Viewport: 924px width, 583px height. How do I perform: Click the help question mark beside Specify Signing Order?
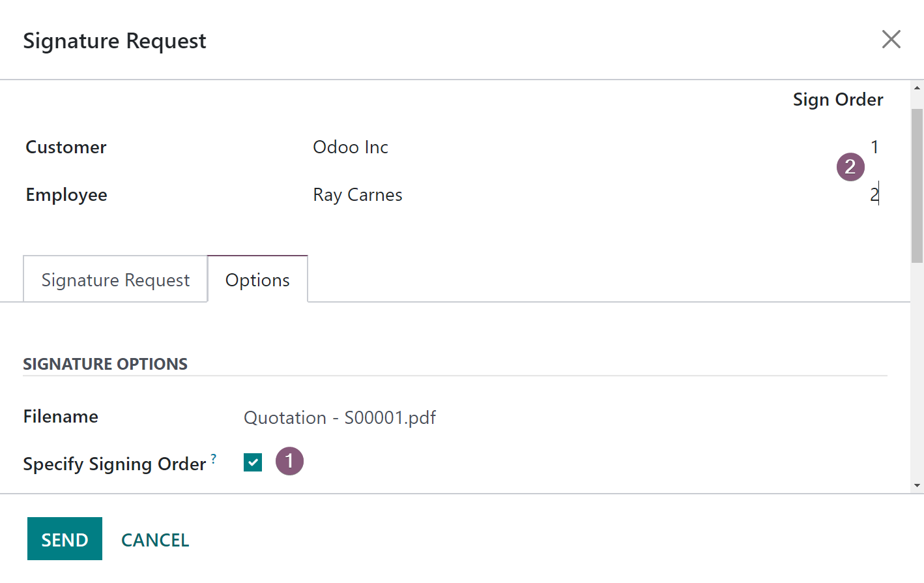(214, 458)
